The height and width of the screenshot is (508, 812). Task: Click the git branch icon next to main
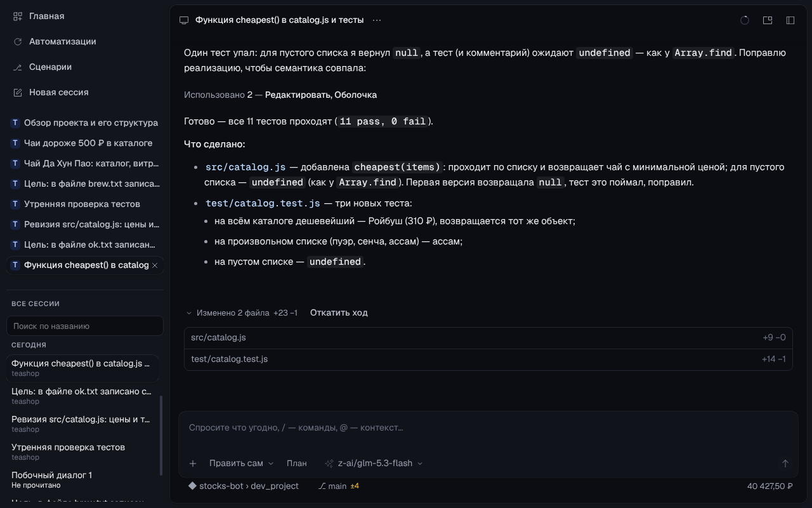point(322,486)
